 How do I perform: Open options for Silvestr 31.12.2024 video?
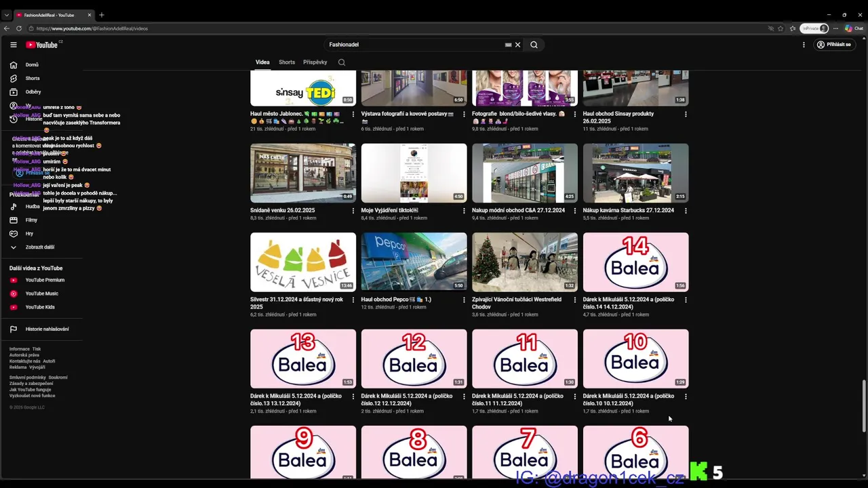[x=353, y=300]
